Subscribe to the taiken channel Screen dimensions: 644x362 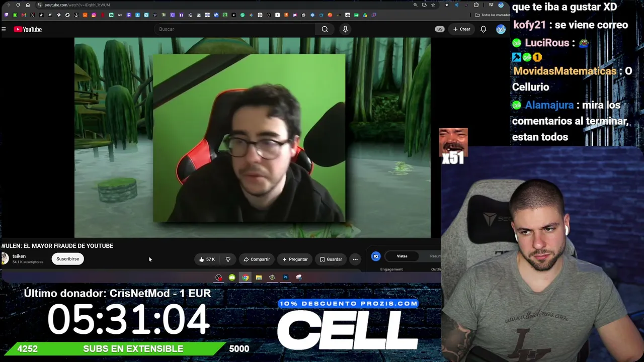click(68, 259)
